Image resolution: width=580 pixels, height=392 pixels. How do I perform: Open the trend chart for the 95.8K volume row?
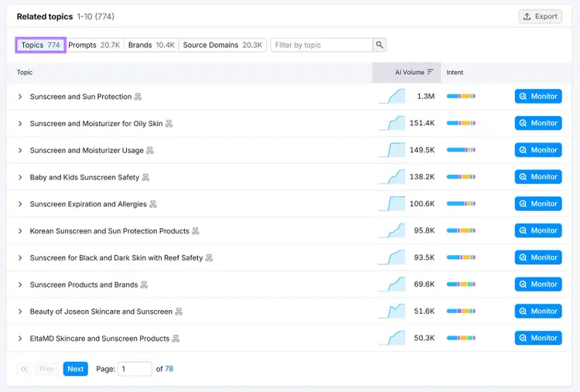pos(392,230)
